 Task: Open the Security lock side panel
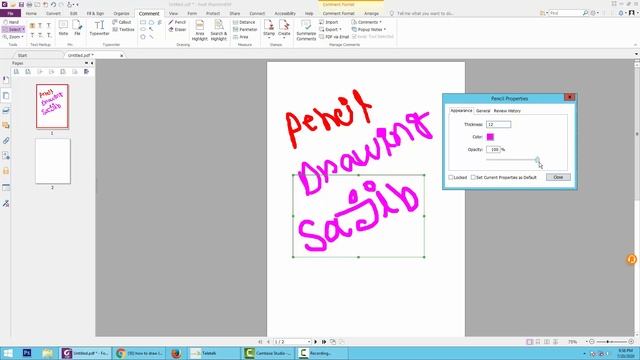point(6,171)
